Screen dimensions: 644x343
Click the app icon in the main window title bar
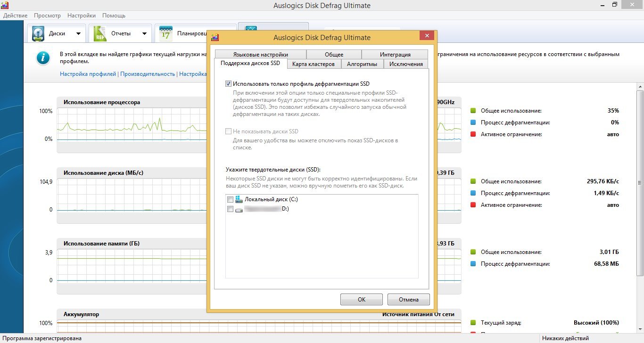5,5
